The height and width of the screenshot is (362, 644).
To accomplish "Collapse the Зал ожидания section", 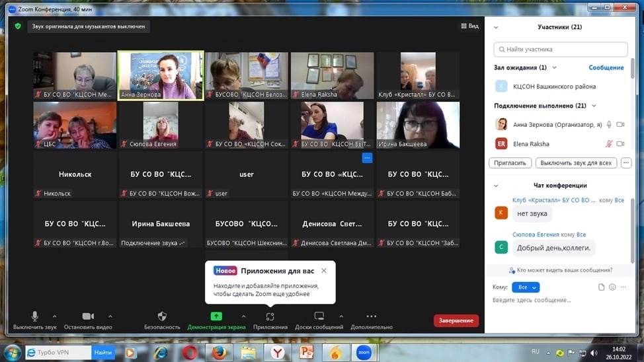I will tap(554, 67).
